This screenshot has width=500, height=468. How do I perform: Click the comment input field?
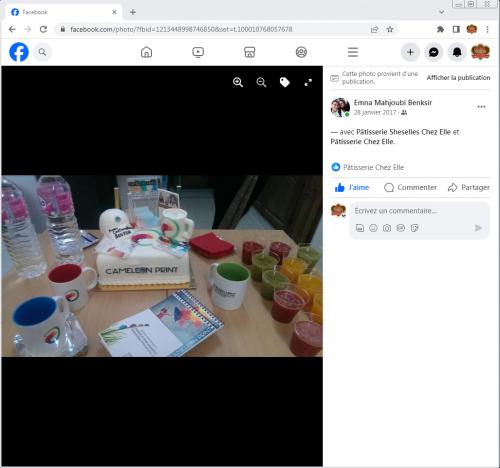419,211
